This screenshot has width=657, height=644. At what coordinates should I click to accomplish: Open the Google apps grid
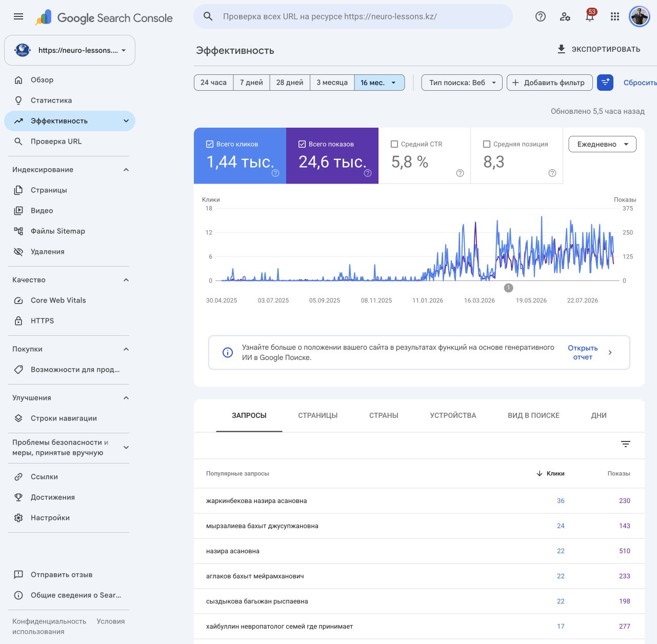[615, 16]
